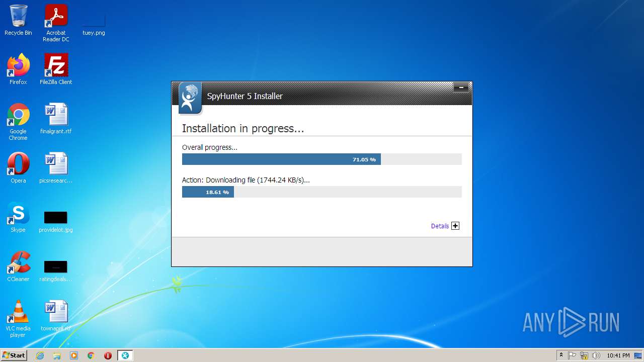This screenshot has width=644, height=362.
Task: Open Windows Explorer folder in taskbar
Action: click(57, 355)
